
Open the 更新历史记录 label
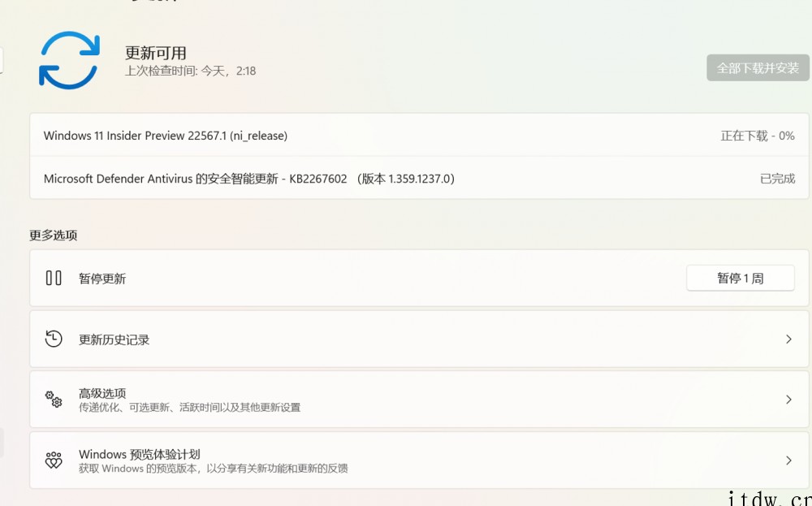[x=114, y=339]
